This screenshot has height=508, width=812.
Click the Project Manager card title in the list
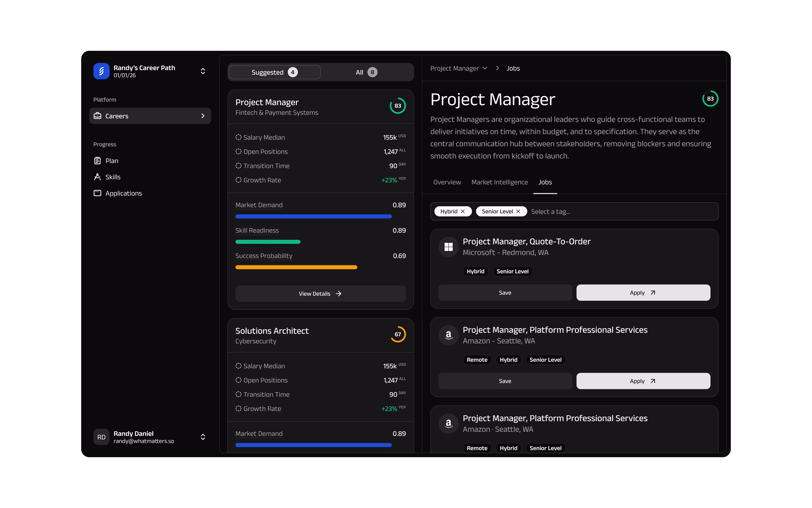pos(267,102)
